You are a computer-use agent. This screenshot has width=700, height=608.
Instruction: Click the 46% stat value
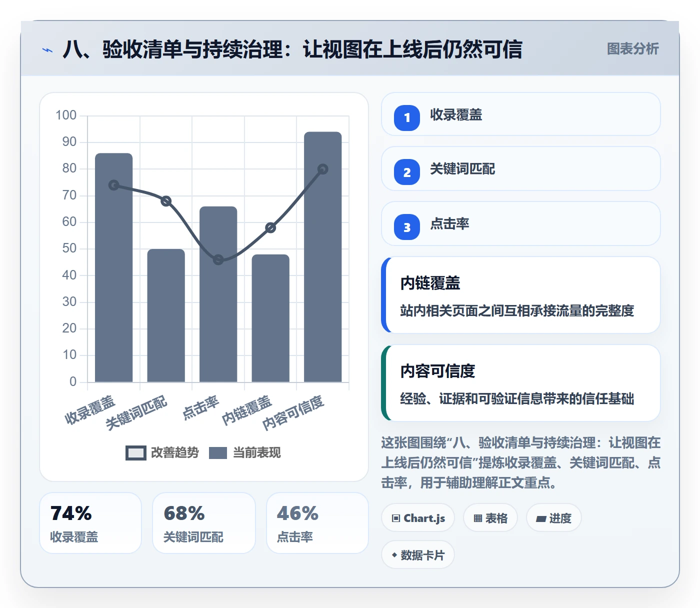click(x=298, y=513)
